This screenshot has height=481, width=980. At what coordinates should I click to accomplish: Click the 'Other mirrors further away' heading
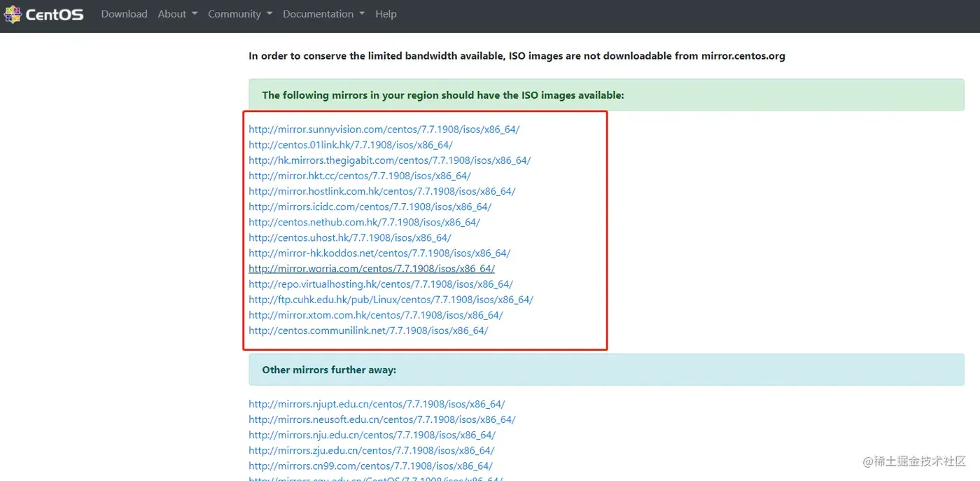(329, 370)
